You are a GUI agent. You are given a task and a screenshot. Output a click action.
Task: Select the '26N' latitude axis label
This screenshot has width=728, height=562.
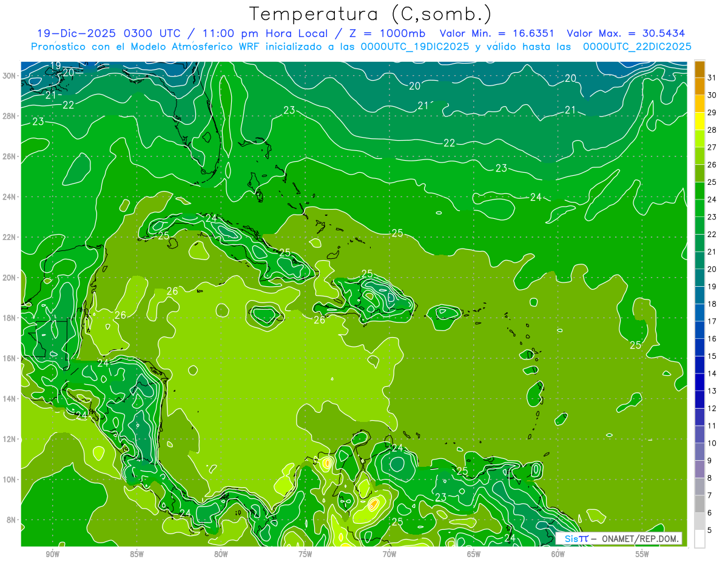[x=10, y=156]
